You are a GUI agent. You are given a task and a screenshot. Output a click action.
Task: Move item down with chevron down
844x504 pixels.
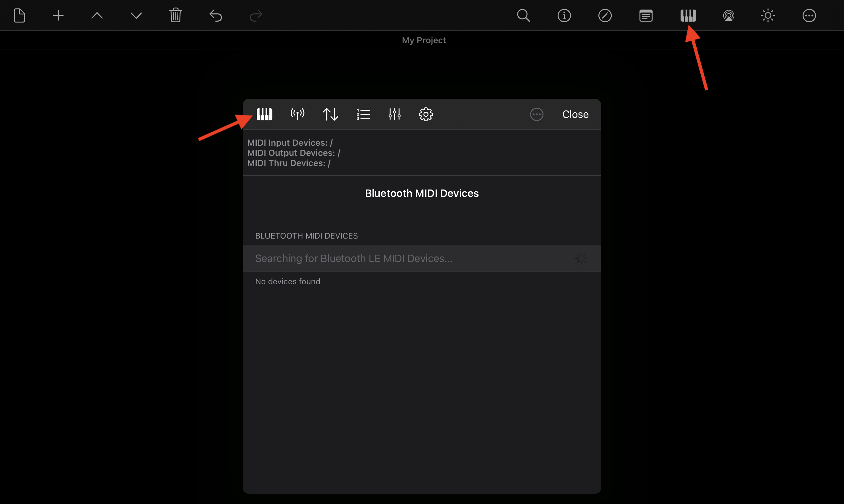pos(136,16)
